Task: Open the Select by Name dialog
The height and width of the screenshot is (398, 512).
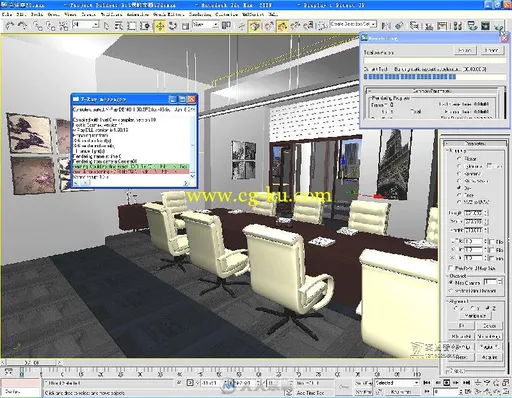Action: (119, 26)
